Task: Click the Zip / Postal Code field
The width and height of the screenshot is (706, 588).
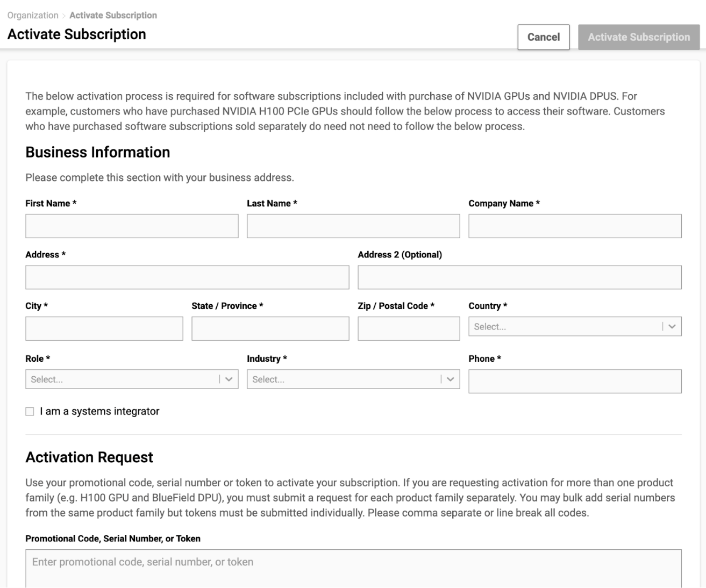Action: pos(409,328)
